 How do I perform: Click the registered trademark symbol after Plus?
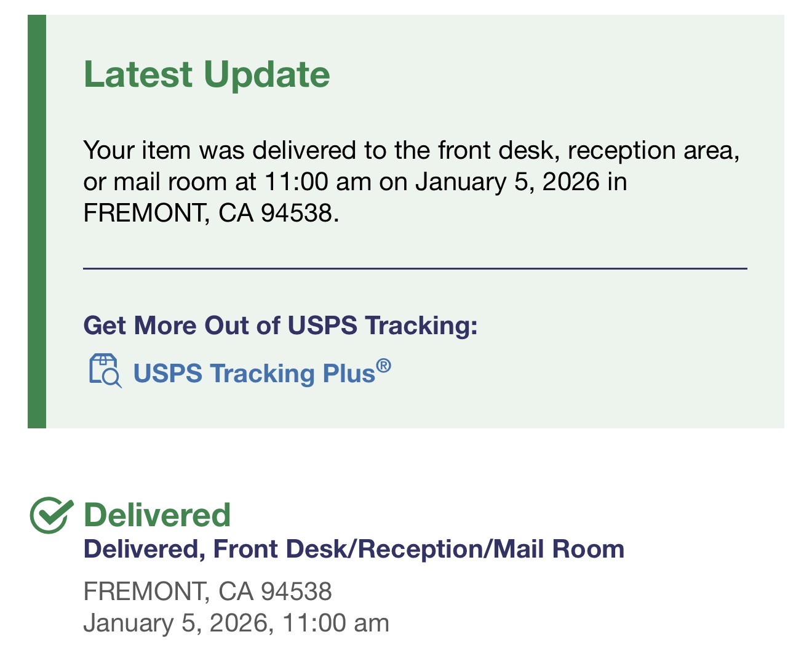click(x=383, y=366)
